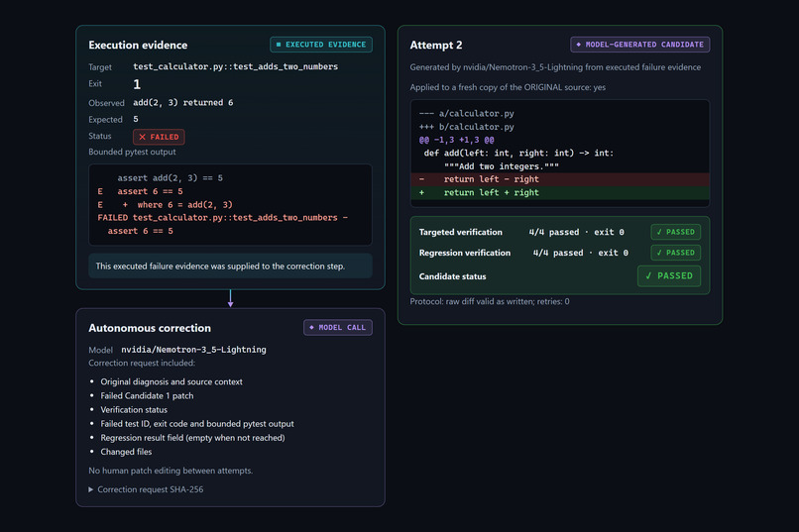This screenshot has width=799, height=532.
Task: Click the red FAILED status badge
Action: [x=159, y=137]
